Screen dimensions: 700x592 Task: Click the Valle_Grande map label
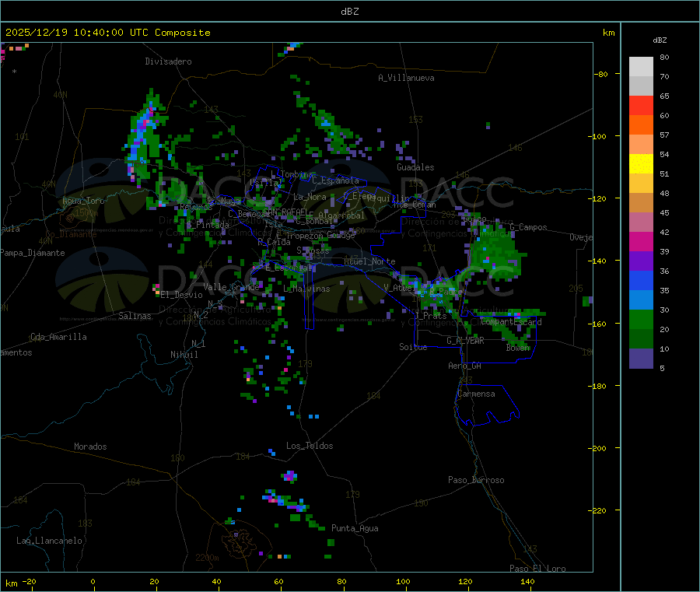[231, 287]
